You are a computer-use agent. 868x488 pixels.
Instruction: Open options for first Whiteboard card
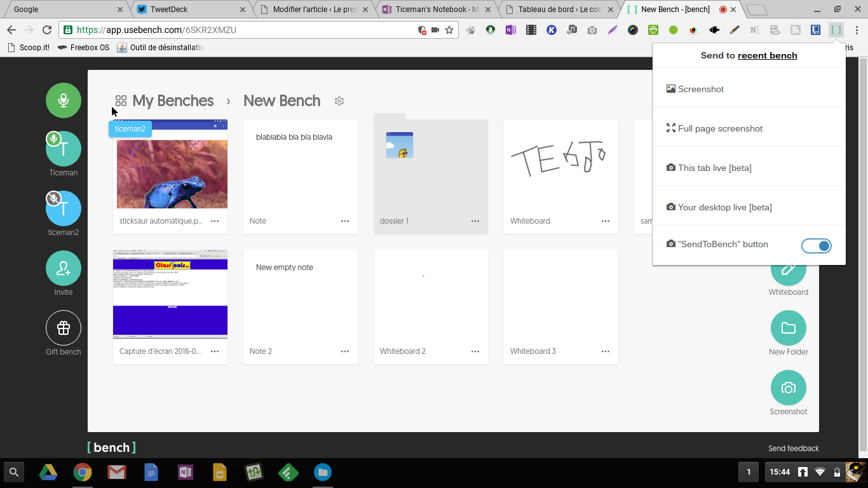pos(606,221)
